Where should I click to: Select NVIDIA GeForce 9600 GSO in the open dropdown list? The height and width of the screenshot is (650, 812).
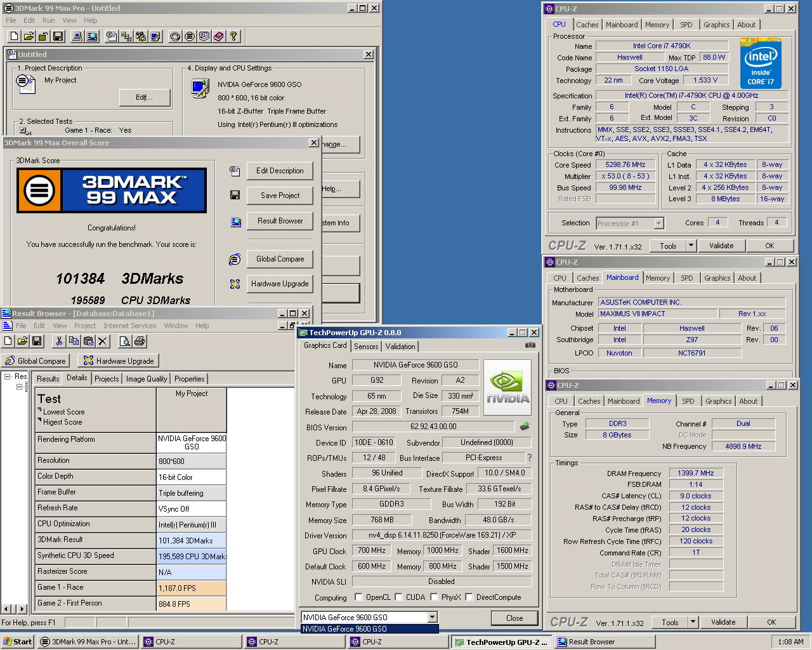369,629
